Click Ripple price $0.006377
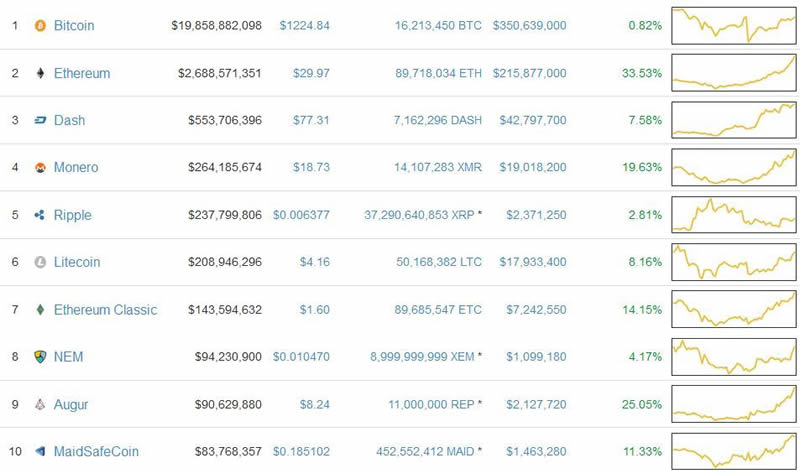This screenshot has height=474, width=800. click(x=301, y=214)
